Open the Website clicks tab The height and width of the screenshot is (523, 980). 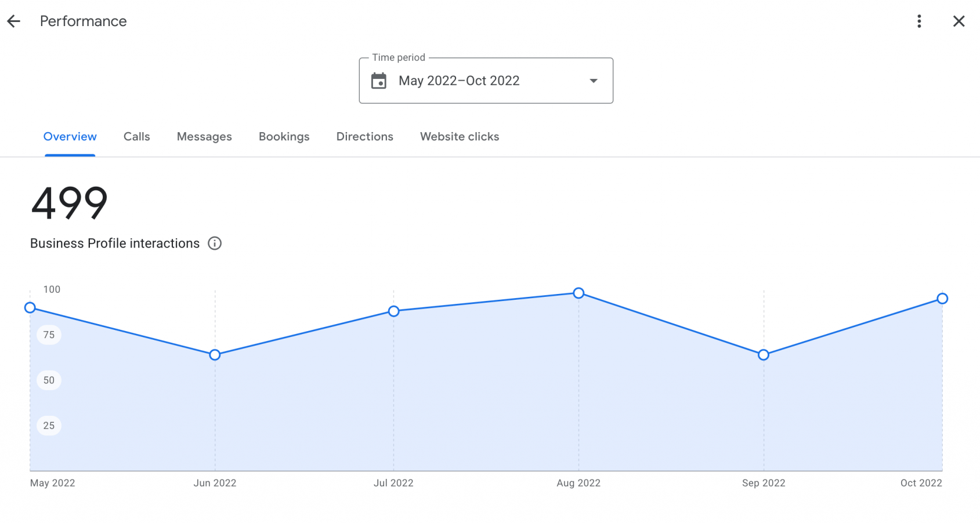point(459,136)
